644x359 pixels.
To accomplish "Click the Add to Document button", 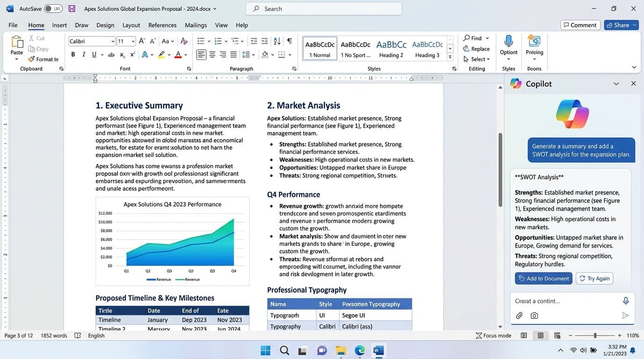I will 543,278.
